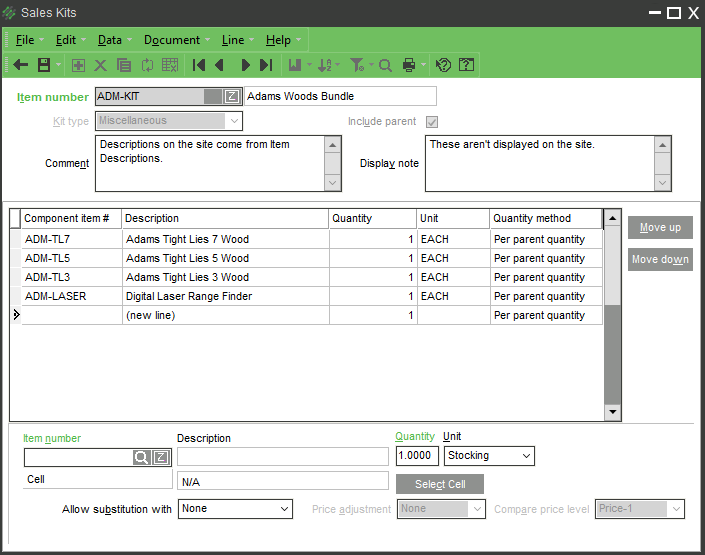The width and height of the screenshot is (705, 555).
Task: Click the Digital Laser Range Finder description
Action: click(x=189, y=296)
